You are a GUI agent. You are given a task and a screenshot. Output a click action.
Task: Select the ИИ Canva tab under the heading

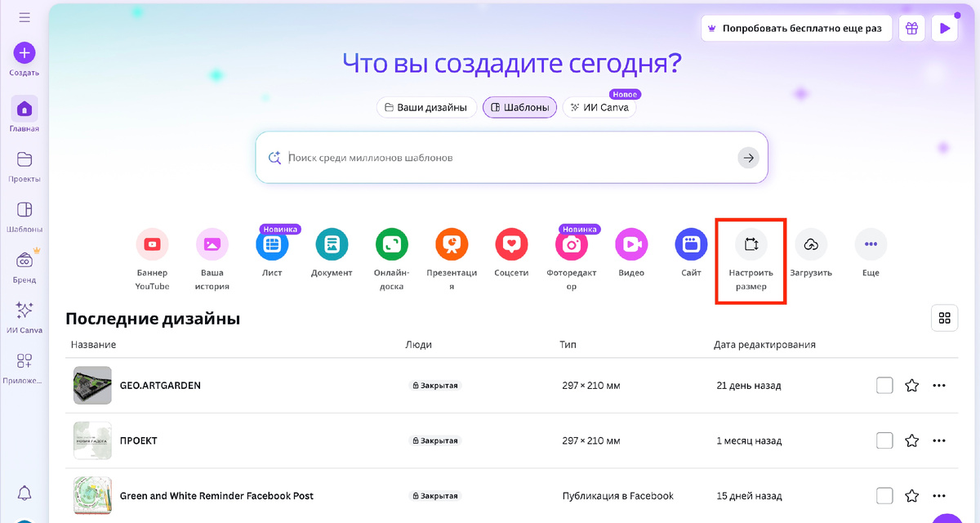tap(599, 107)
